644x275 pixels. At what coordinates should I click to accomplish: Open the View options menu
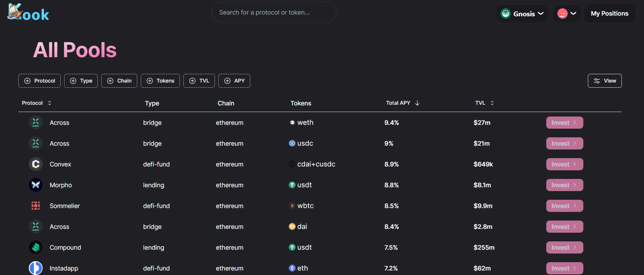[x=604, y=81]
